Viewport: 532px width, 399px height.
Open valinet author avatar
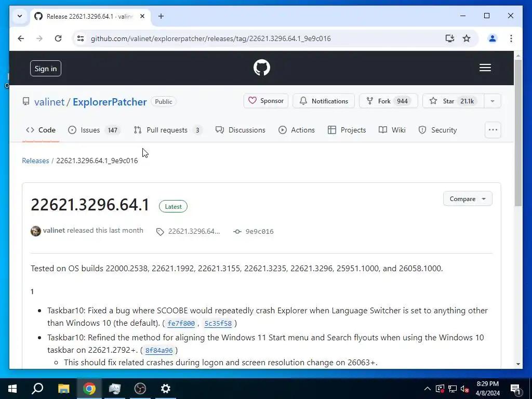[x=36, y=231]
